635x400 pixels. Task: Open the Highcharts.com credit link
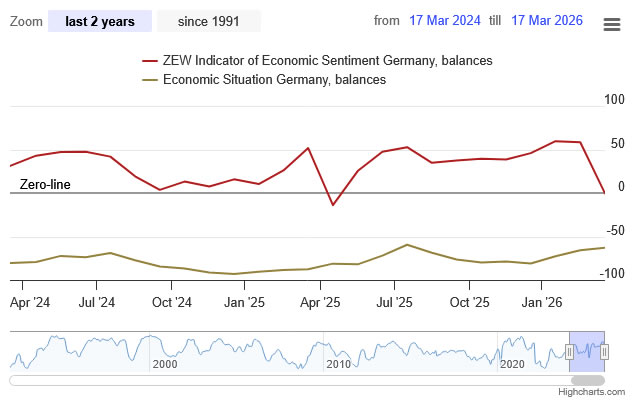click(595, 392)
